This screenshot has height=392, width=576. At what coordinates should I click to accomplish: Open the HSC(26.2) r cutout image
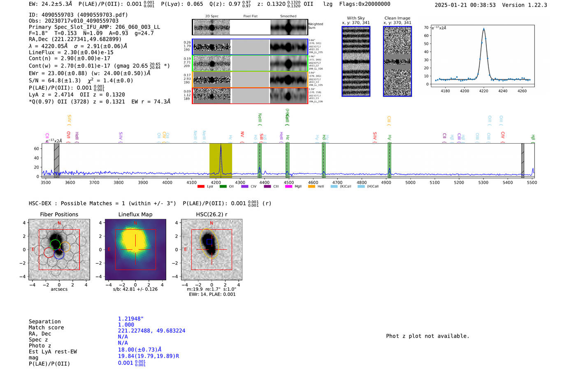(x=212, y=250)
